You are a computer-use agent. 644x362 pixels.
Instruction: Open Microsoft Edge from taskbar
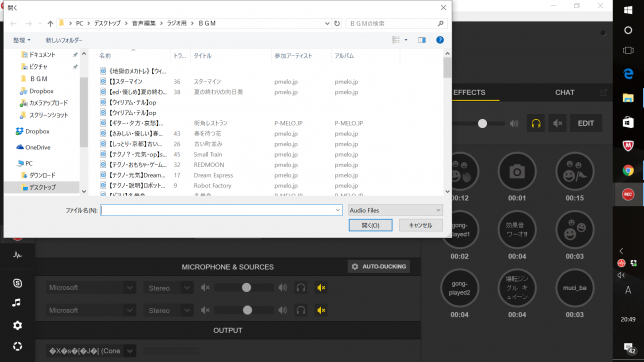point(628,74)
